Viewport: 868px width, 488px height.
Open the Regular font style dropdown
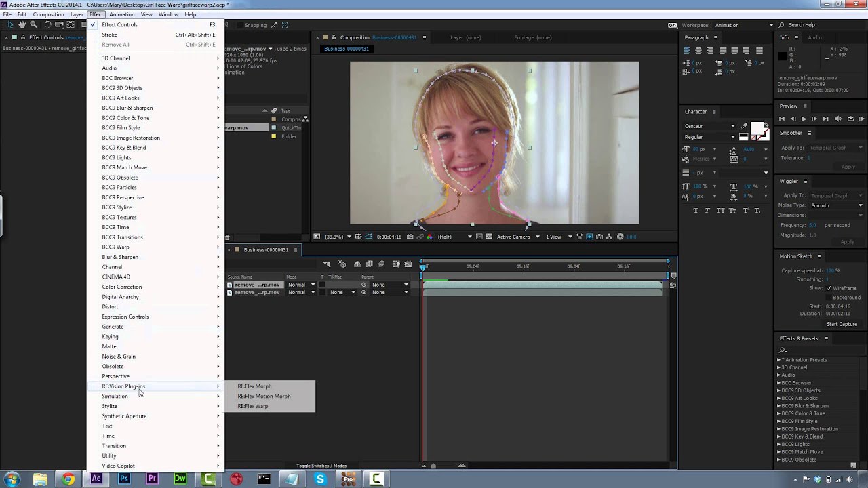709,137
